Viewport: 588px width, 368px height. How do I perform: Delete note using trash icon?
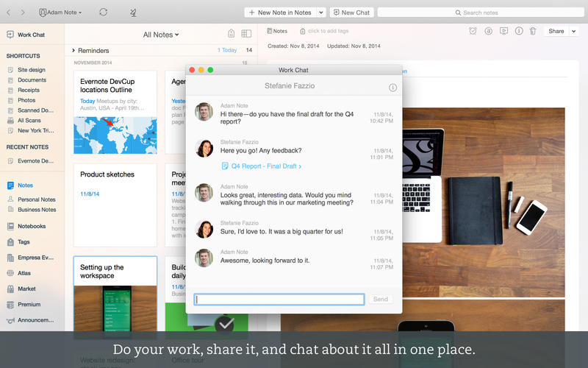tap(533, 31)
